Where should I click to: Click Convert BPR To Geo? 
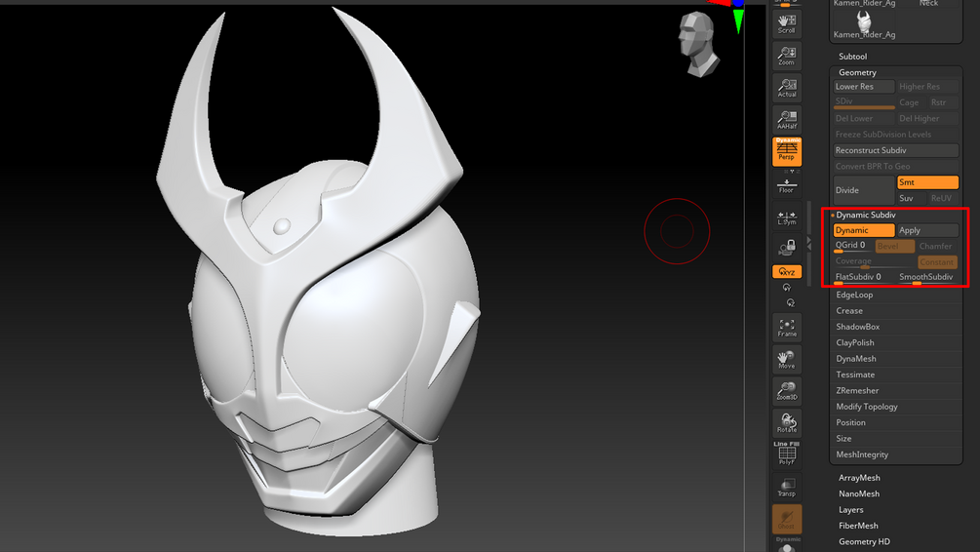pos(895,167)
